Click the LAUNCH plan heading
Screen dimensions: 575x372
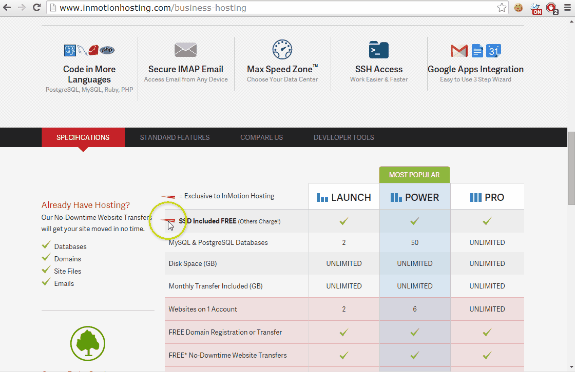(x=351, y=198)
